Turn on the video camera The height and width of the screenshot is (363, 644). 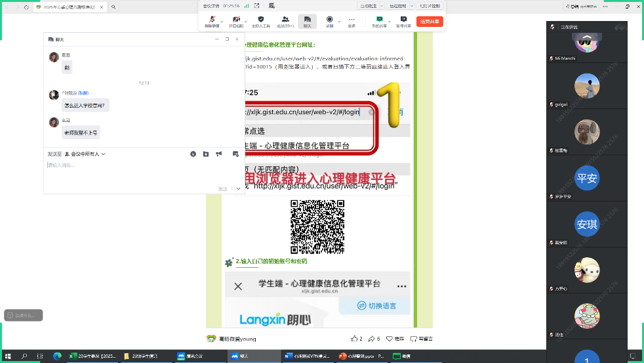click(x=235, y=20)
